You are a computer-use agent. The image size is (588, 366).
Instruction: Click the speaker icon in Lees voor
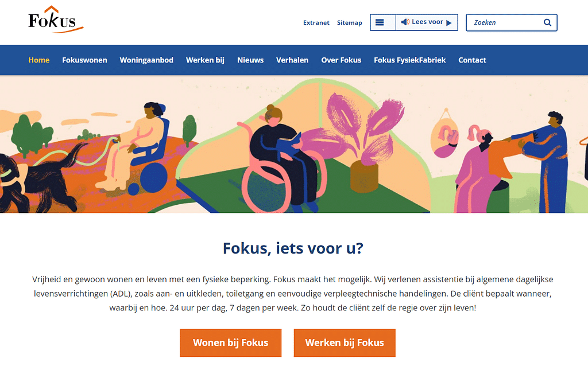405,22
